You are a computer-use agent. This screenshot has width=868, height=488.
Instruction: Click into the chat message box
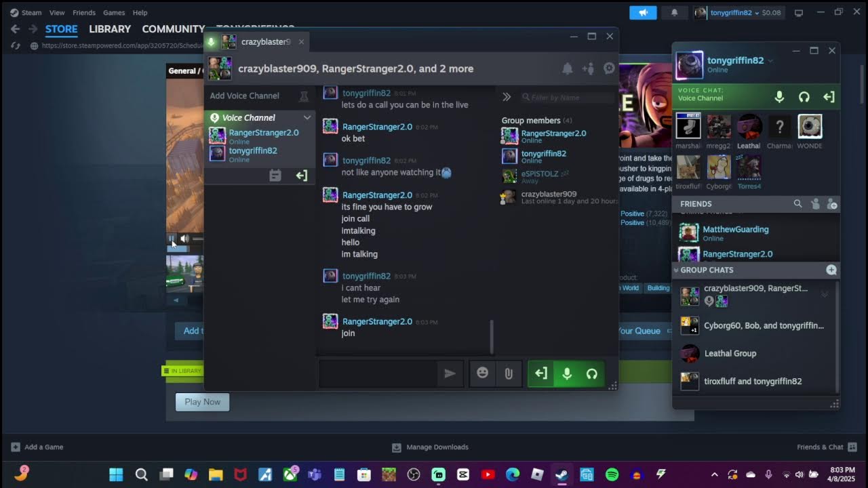coord(378,373)
